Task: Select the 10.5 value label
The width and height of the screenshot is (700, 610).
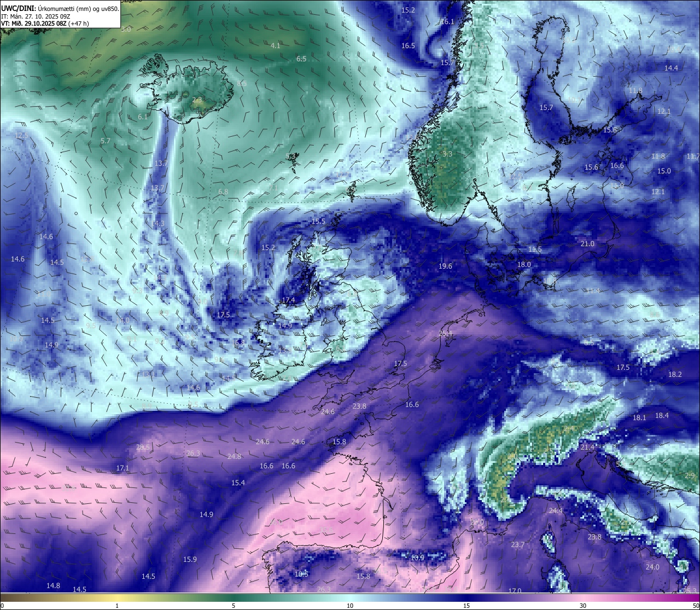Action: tap(302, 574)
